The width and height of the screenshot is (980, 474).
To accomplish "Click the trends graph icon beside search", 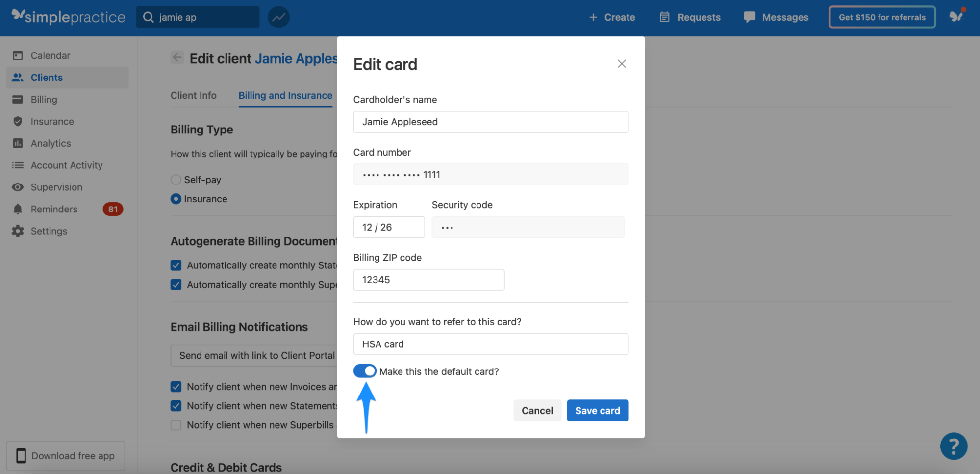I will pyautogui.click(x=278, y=17).
